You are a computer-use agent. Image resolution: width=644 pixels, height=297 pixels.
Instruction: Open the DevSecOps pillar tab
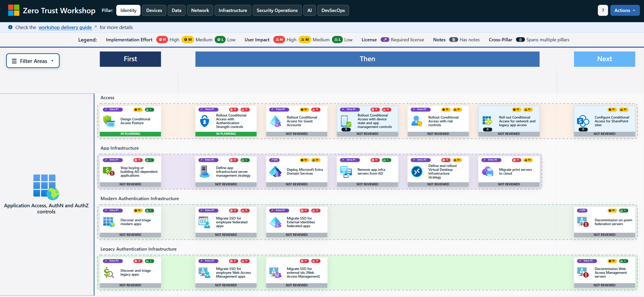click(333, 10)
